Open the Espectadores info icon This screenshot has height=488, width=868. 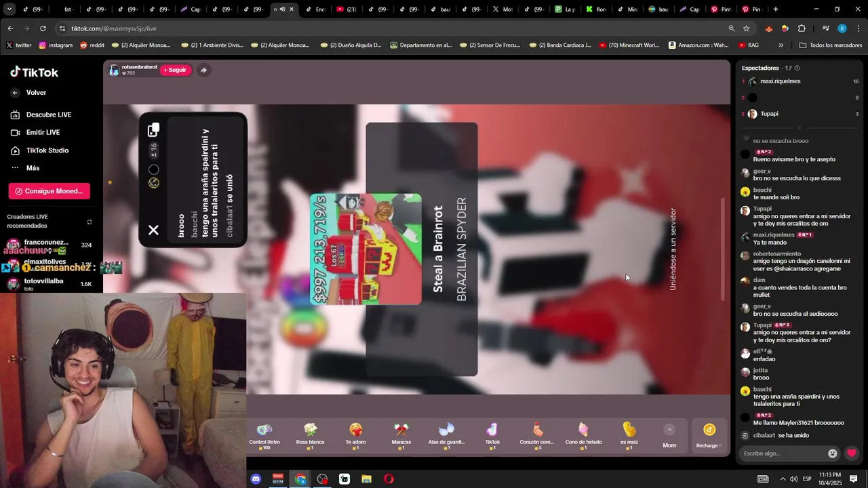(797, 68)
